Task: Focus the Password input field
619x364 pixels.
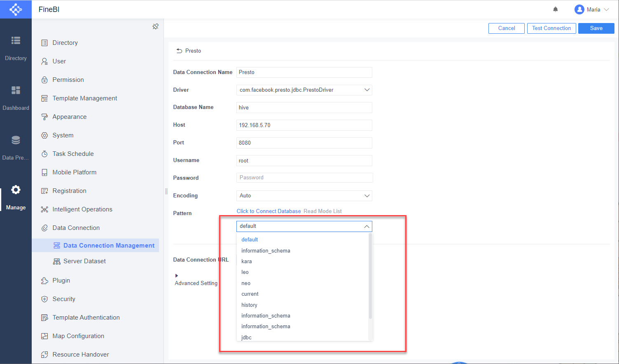Action: pyautogui.click(x=304, y=178)
